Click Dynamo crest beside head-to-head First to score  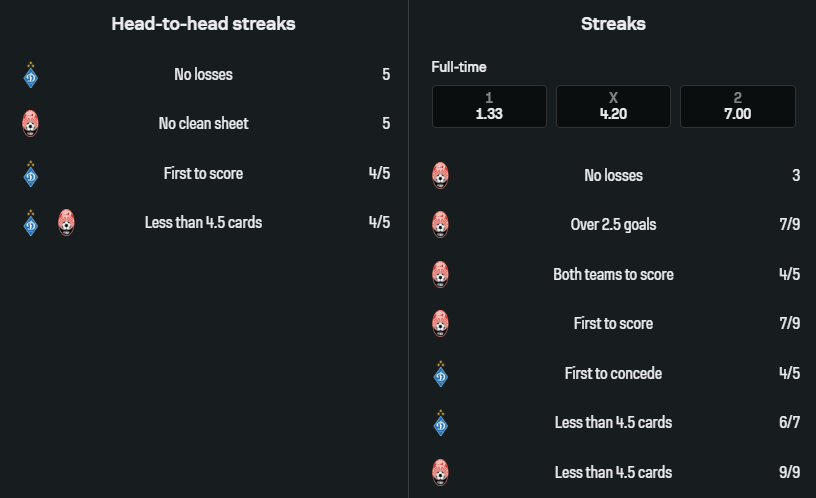(30, 174)
